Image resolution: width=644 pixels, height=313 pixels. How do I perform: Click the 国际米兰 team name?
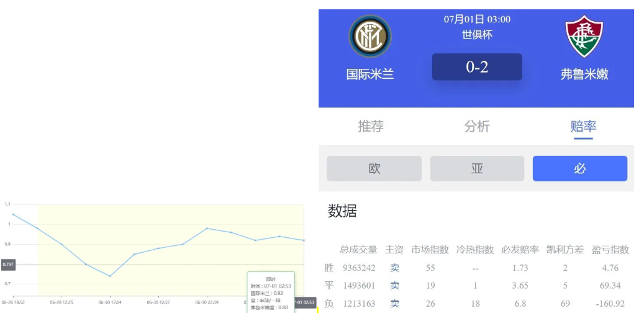(370, 75)
